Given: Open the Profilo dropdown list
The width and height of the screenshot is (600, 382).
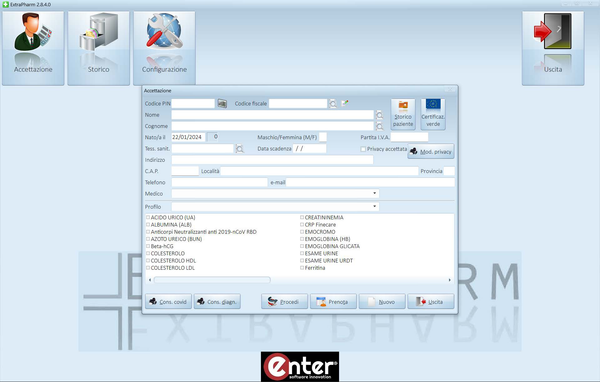Looking at the screenshot, I should (374, 207).
